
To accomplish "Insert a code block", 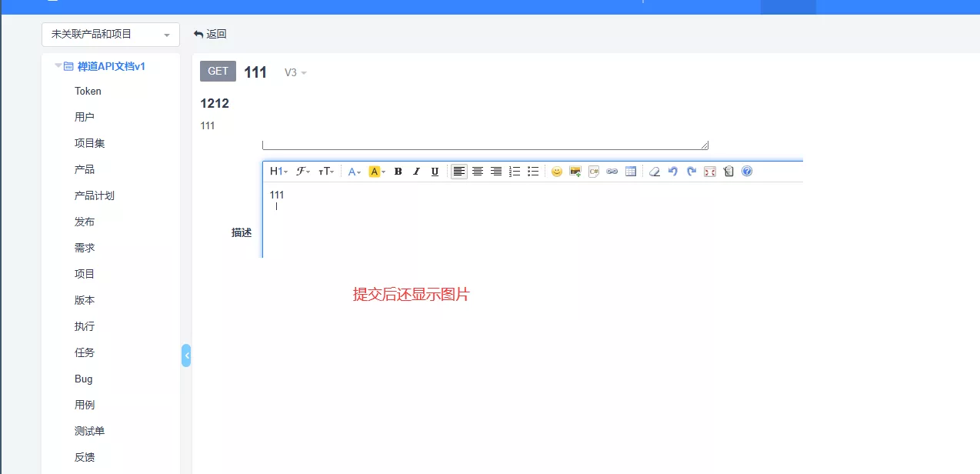I will (x=594, y=172).
